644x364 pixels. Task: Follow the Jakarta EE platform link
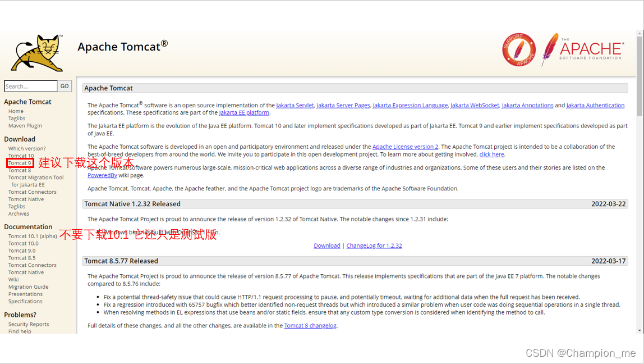pyautogui.click(x=244, y=113)
